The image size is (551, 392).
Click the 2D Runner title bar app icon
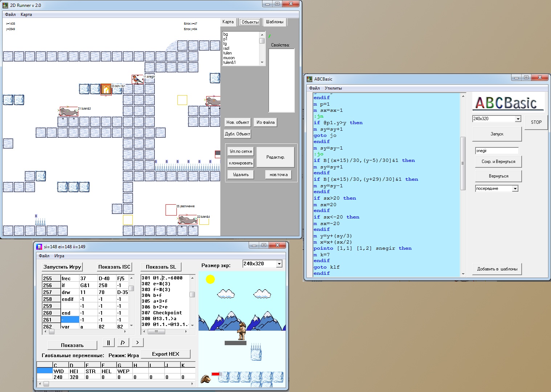click(x=5, y=5)
